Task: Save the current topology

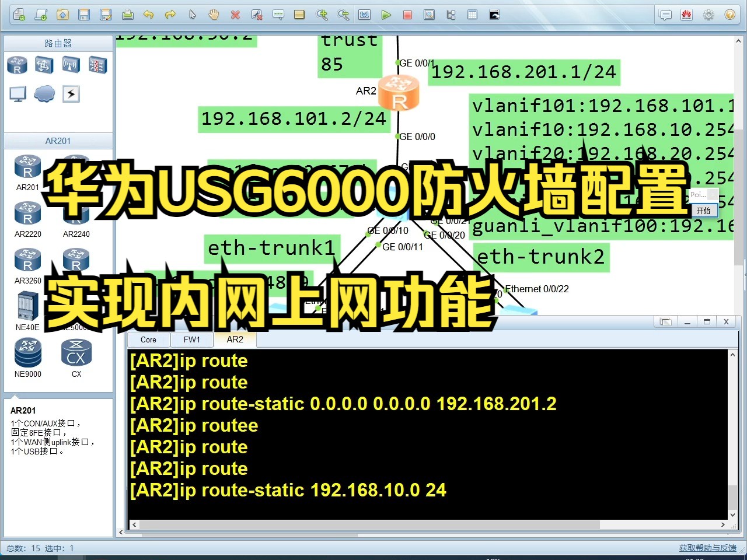Action: [x=85, y=15]
